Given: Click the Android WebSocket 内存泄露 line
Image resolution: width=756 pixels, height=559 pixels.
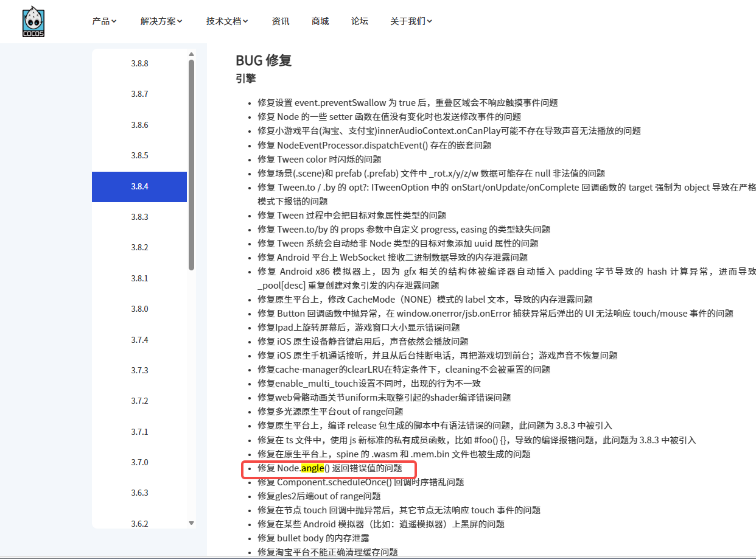Looking at the screenshot, I should pyautogui.click(x=393, y=258).
